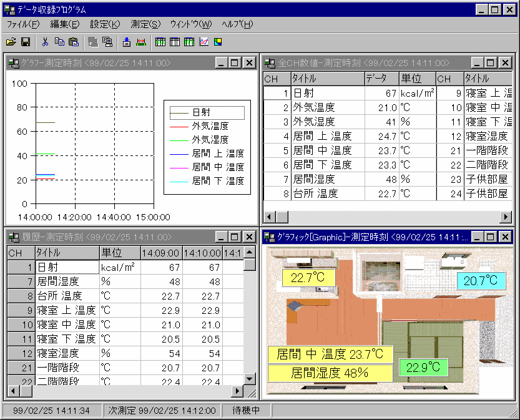Select 一階階段 title cell in 履歴 window
This screenshot has height=420, width=520.
(67, 368)
